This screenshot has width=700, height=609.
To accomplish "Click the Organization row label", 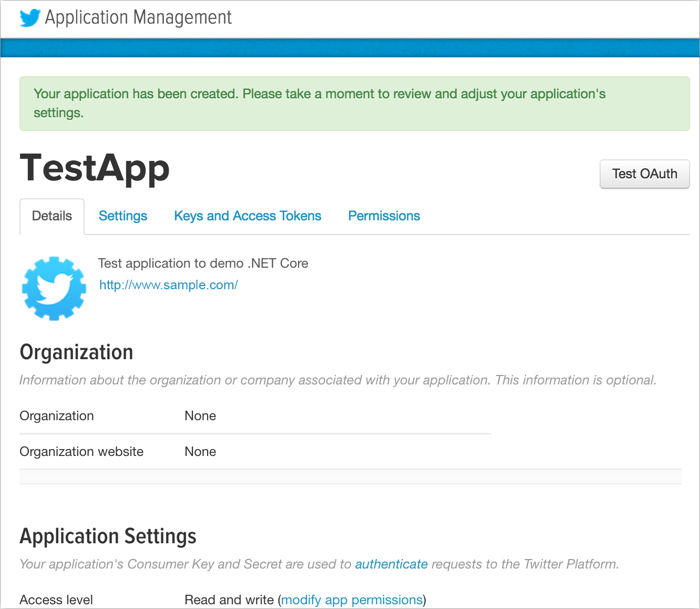I will pos(57,416).
